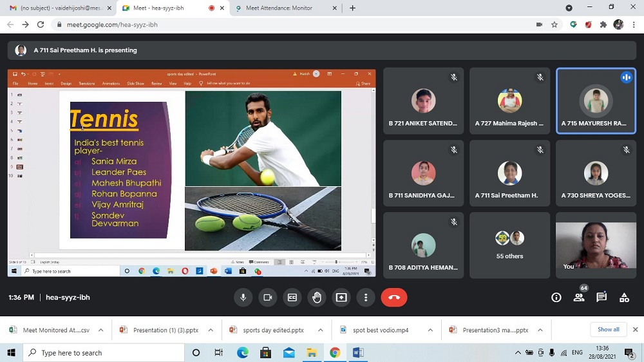Open menu arrow for Meet Monitored At csv download
644x362 pixels.
pos(100,330)
